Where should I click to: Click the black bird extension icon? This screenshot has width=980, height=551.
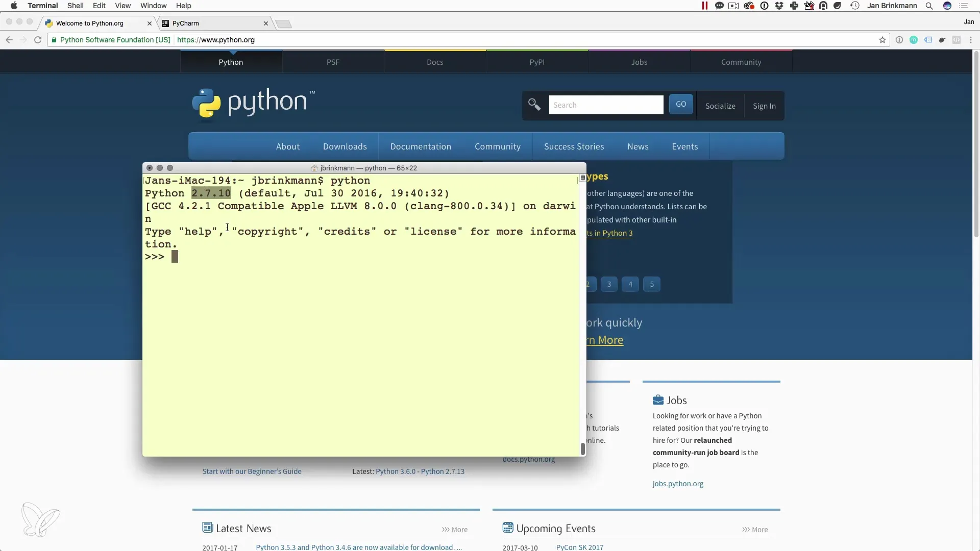pyautogui.click(x=942, y=40)
